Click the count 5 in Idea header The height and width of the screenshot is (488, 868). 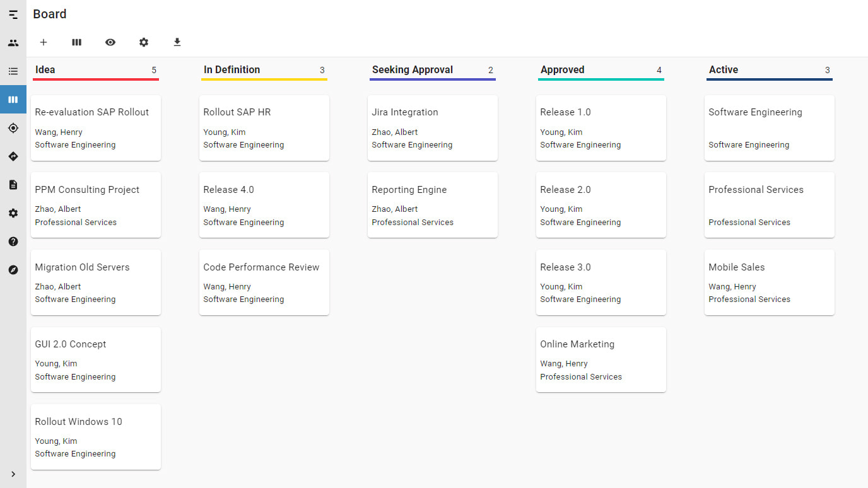(154, 70)
